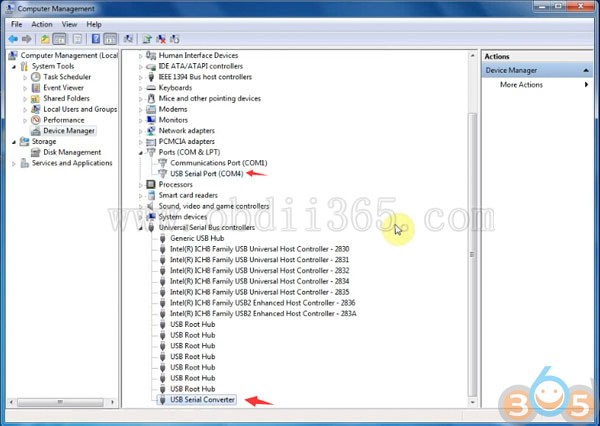This screenshot has width=600, height=426.
Task: Expand the Task Scheduler node
Action: coord(25,77)
